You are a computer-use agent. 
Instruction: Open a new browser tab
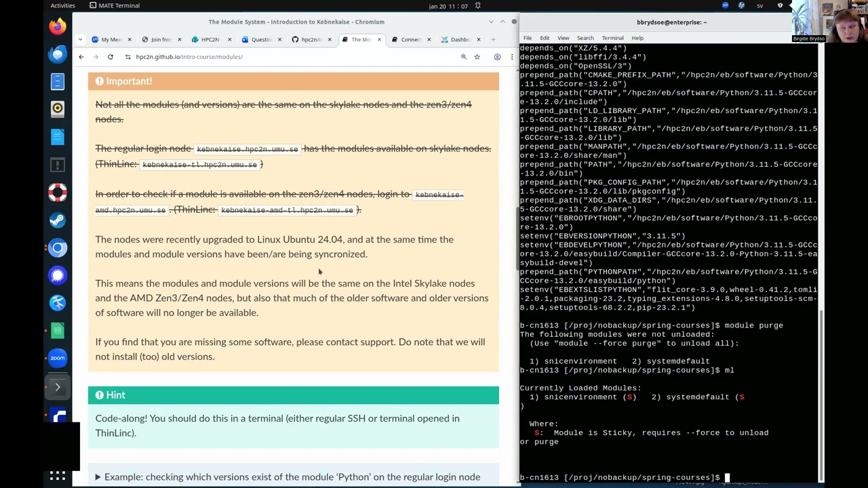(494, 39)
